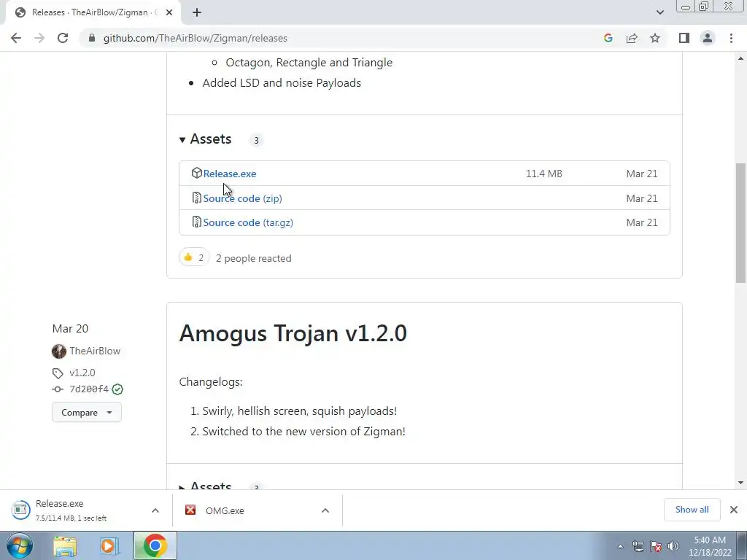
Task: Collapse the Assets section triangle
Action: tap(182, 139)
